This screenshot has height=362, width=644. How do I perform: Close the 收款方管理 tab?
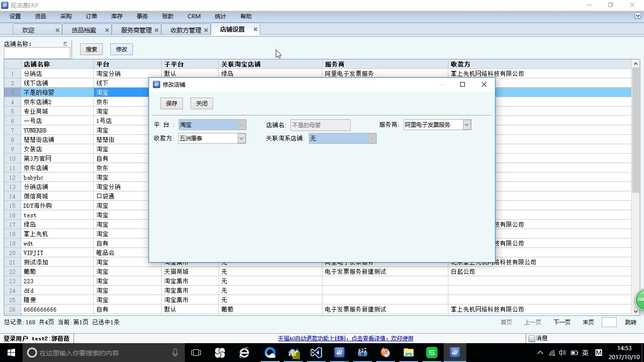tap(206, 30)
